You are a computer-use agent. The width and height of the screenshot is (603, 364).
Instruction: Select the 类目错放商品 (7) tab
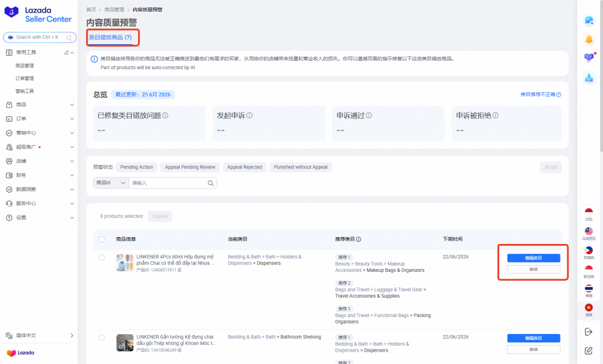tap(111, 37)
